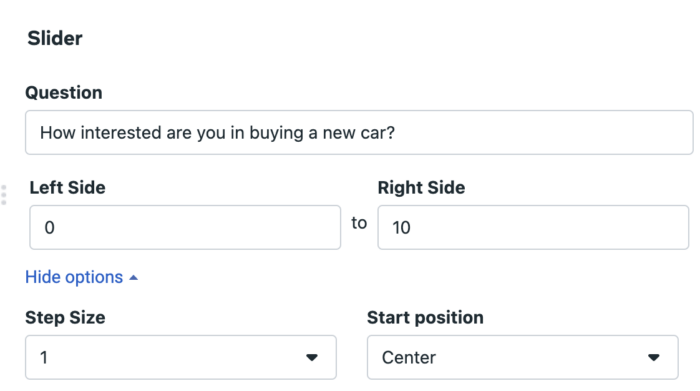
Task: Click the "Center" value in Start position
Action: [x=409, y=358]
